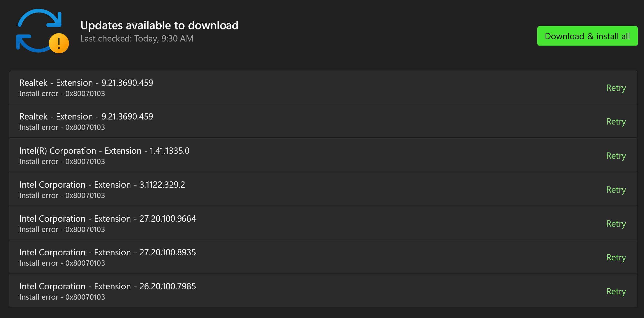Click the Intel Extension 27.20.100.8935 entry title
The width and height of the screenshot is (644, 318).
(108, 252)
